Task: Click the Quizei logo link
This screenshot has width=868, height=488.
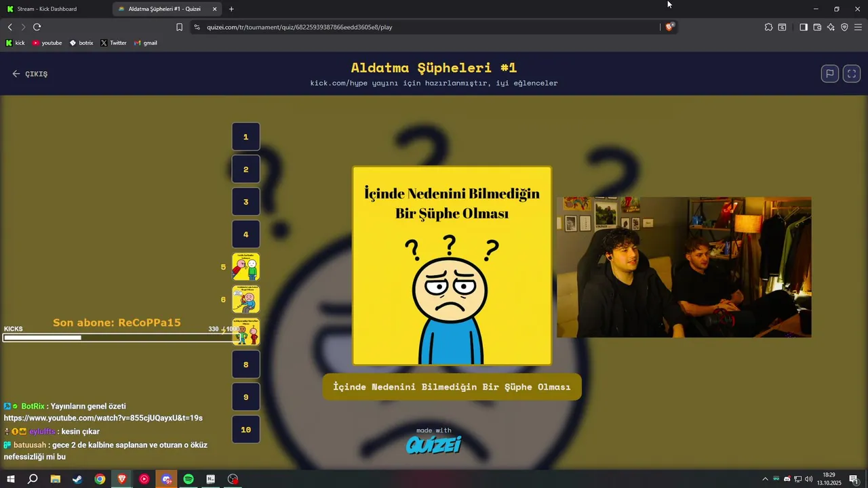Action: (x=434, y=444)
